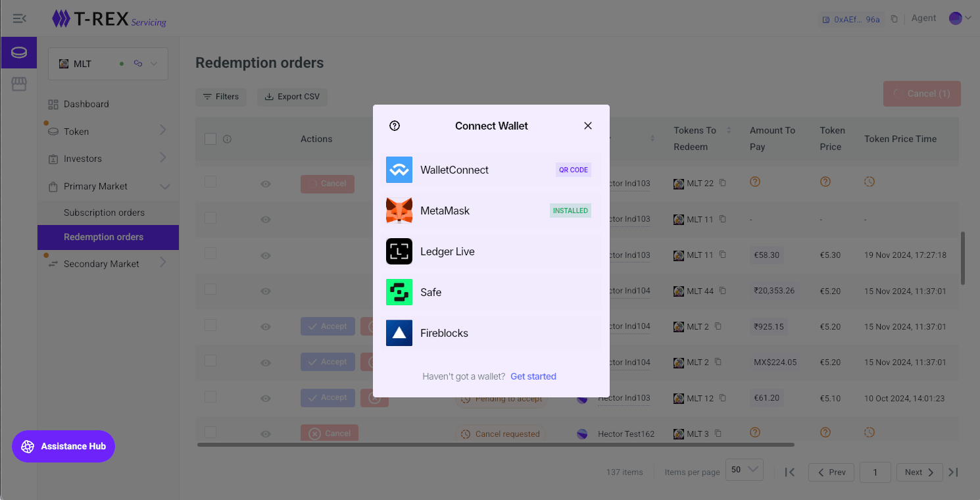Expand the Secondary Market section
The width and height of the screenshot is (980, 500).
tap(108, 264)
